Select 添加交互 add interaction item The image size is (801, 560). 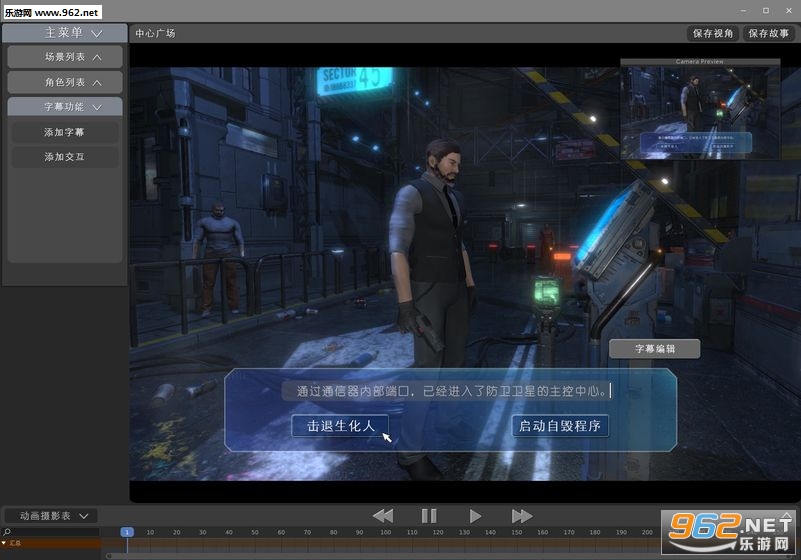[64, 157]
